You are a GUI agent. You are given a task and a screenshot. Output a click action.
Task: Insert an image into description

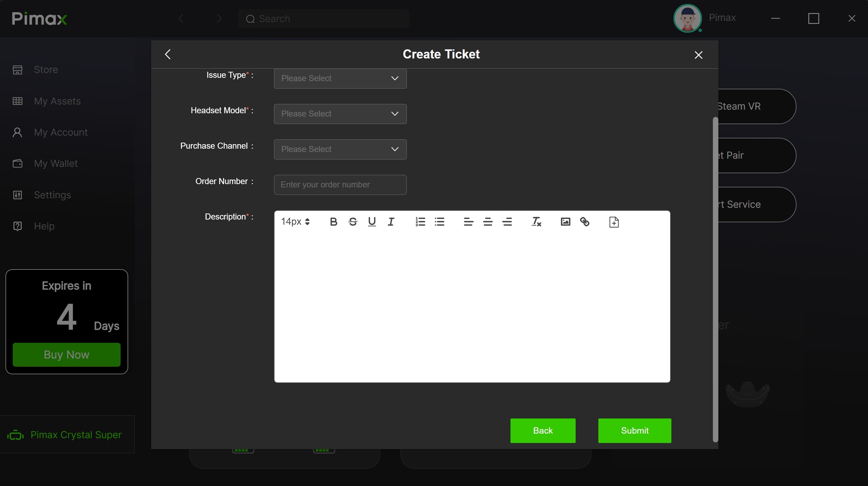[x=565, y=222]
